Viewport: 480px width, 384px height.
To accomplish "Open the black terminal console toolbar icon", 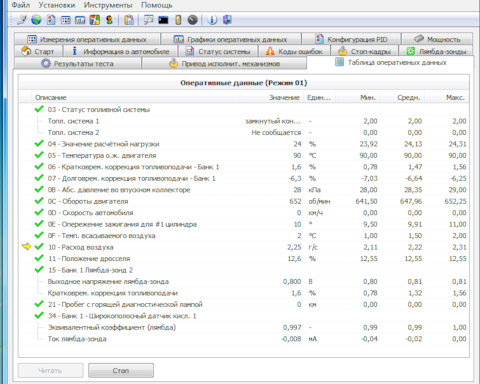I will (x=163, y=20).
